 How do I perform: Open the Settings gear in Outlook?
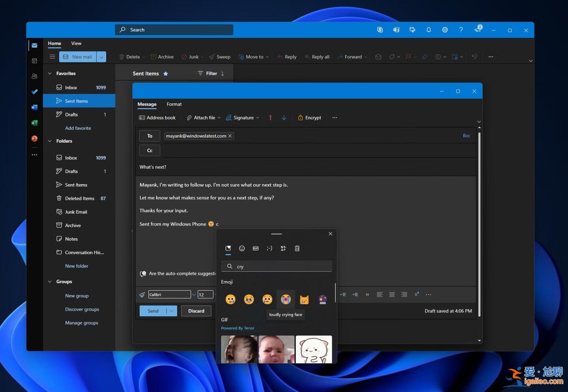(445, 30)
